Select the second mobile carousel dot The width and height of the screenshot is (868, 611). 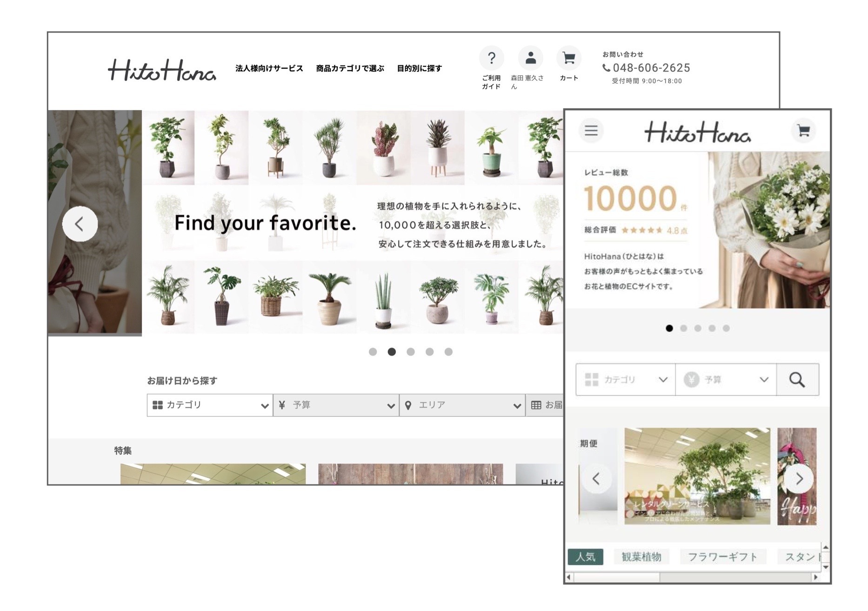coord(683,328)
